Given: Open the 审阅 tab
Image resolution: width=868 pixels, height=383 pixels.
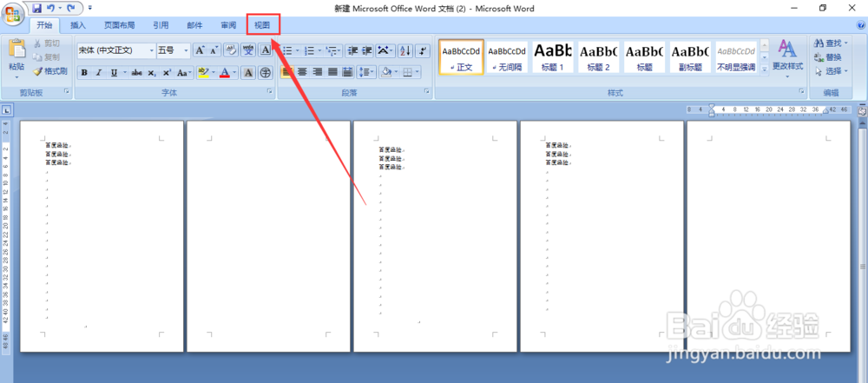Looking at the screenshot, I should pos(228,25).
